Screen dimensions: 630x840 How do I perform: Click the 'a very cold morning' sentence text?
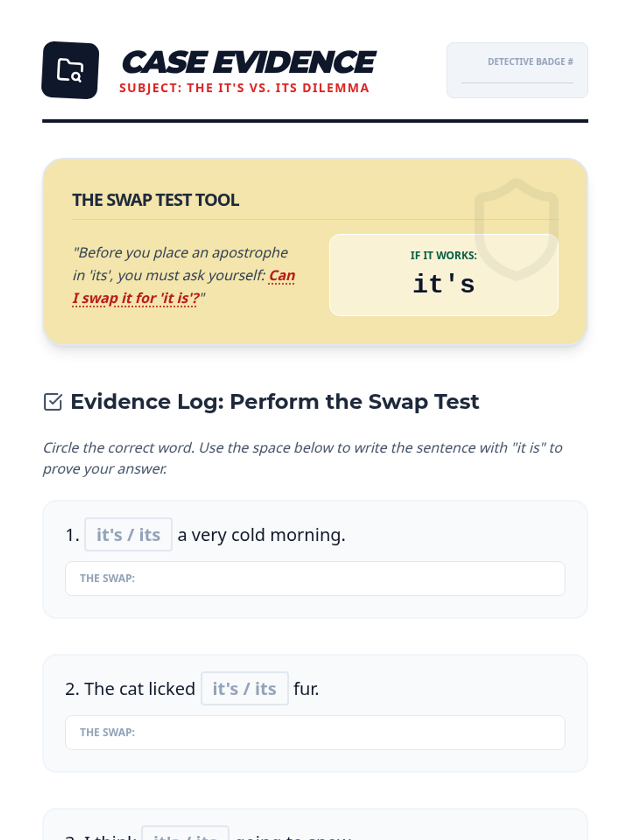point(261,535)
